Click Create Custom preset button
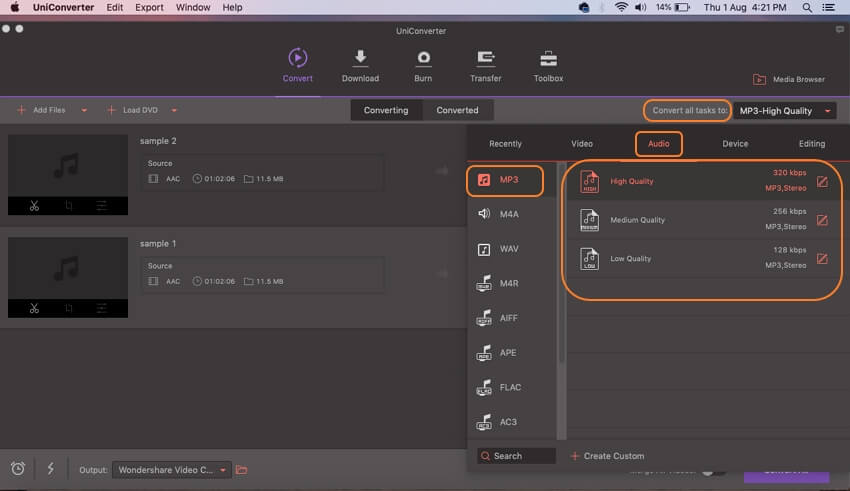Viewport: 850px width, 491px height. pyautogui.click(x=608, y=456)
